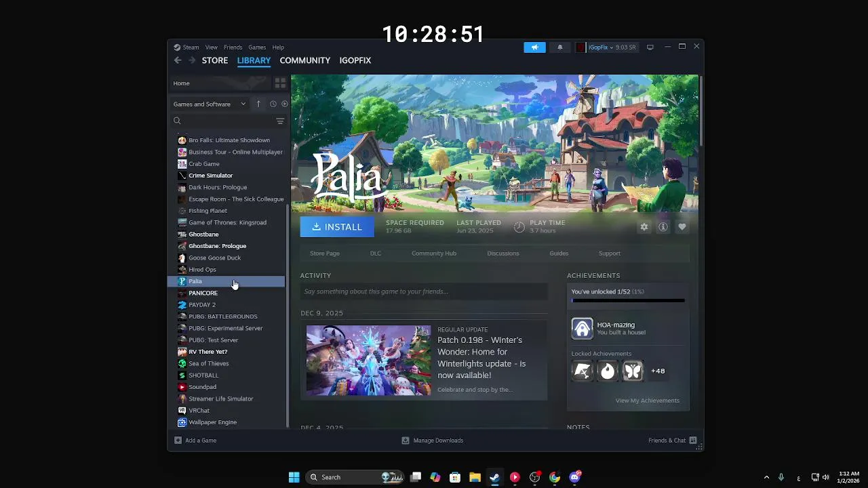Open the Friends menu
The width and height of the screenshot is (868, 488).
click(x=233, y=47)
